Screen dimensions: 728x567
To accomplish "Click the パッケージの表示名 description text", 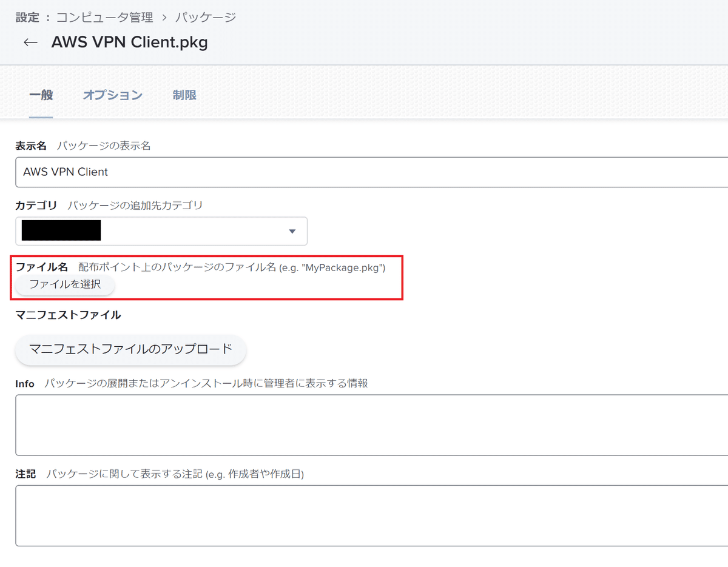I will (104, 146).
